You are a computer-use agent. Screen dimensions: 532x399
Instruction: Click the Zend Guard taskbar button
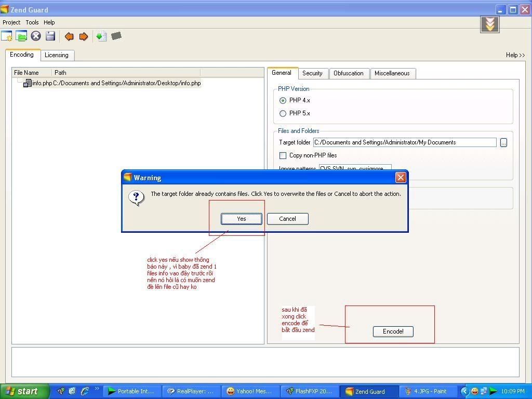[x=369, y=391]
